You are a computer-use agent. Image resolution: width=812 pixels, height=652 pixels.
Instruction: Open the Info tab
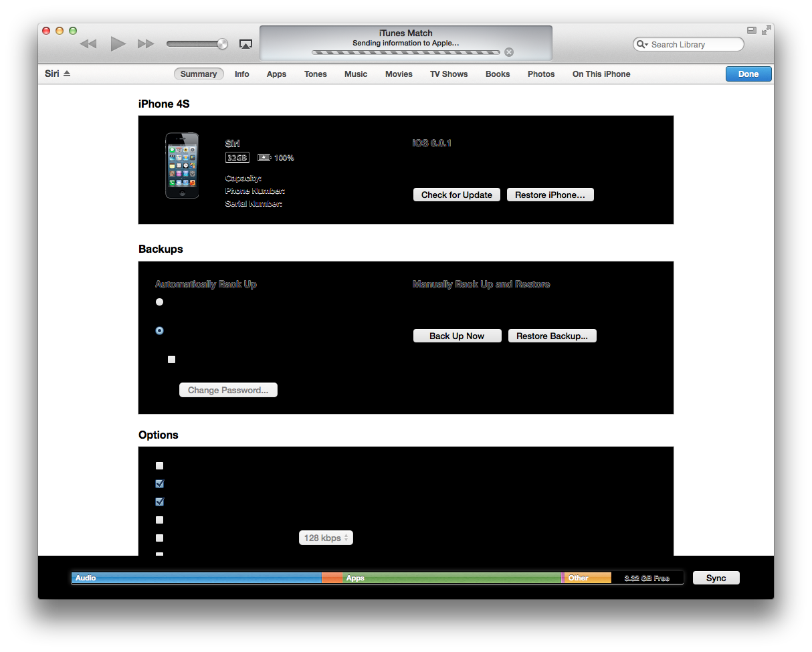tap(242, 74)
